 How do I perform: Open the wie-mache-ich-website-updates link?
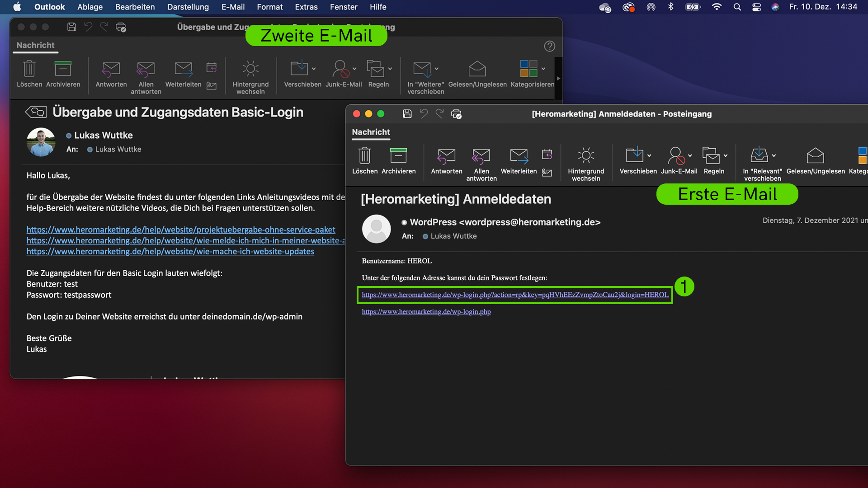170,251
